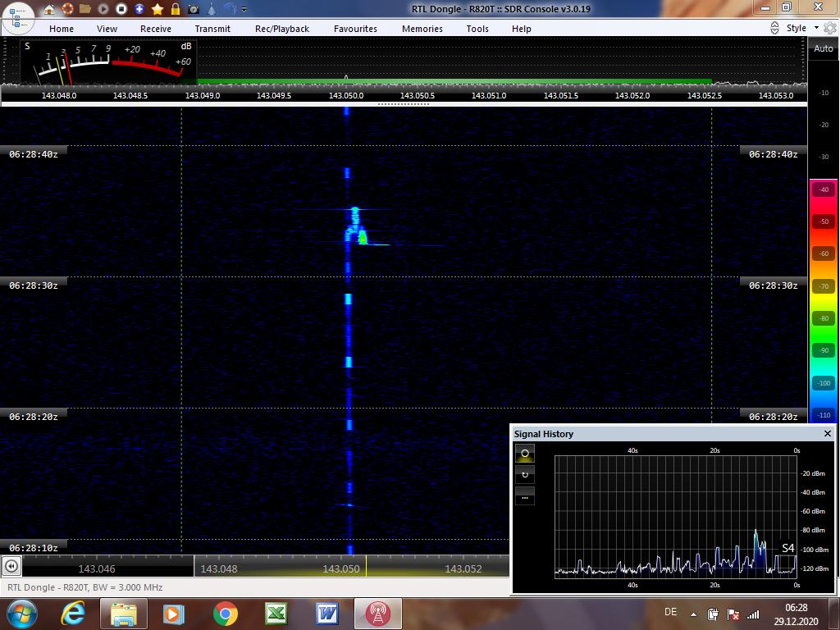Open the Help ribbon tab
Screen dimensions: 840x630
tap(521, 29)
